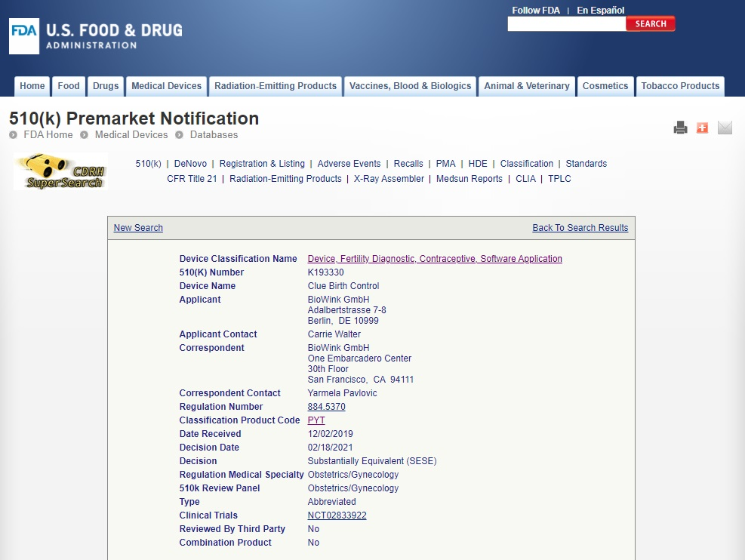Click the site search input field
This screenshot has height=560, width=745.
[x=566, y=23]
